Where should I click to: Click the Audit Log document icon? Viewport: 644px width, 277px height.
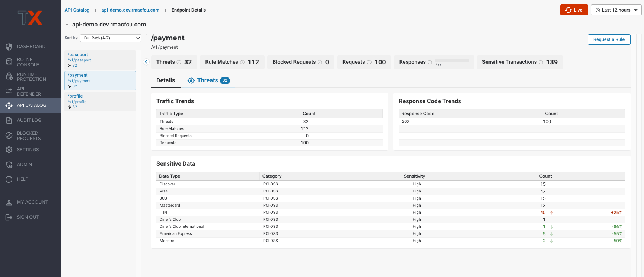9,120
